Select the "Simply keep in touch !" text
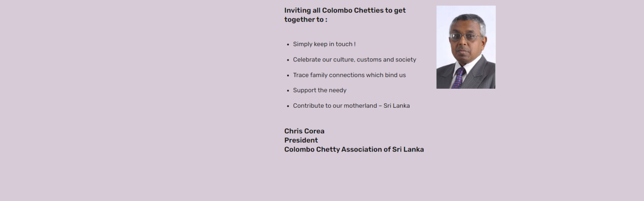The width and height of the screenshot is (644, 201). point(324,44)
